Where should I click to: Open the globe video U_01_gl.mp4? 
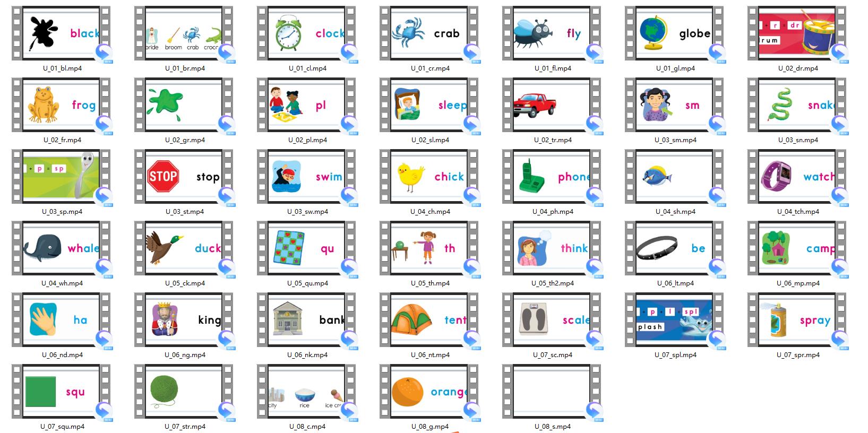point(674,33)
